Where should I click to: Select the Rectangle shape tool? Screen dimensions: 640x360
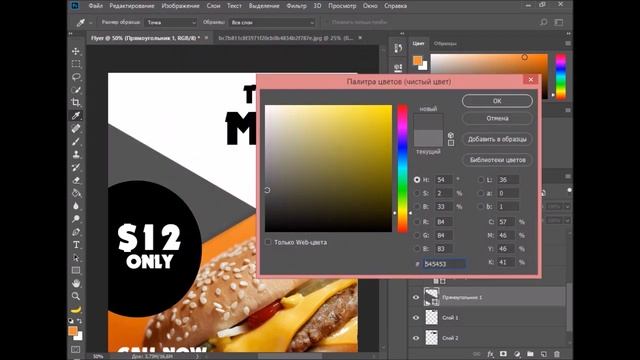[x=76, y=270]
